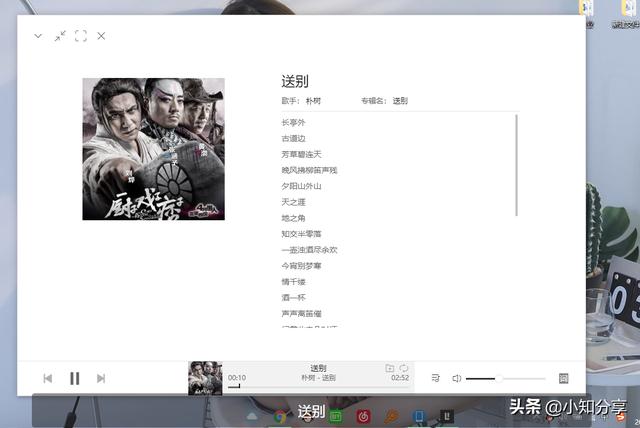Click the large album cover art

pyautogui.click(x=153, y=149)
